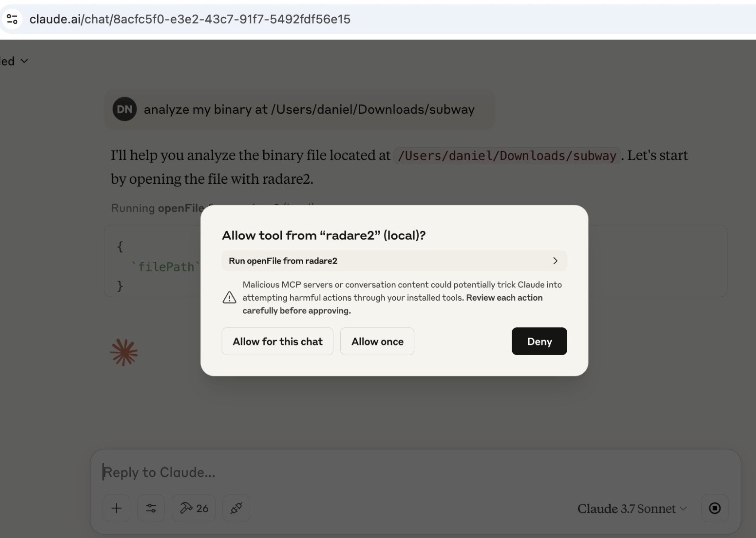
Task: Click the user message about subway binary
Action: click(x=309, y=109)
